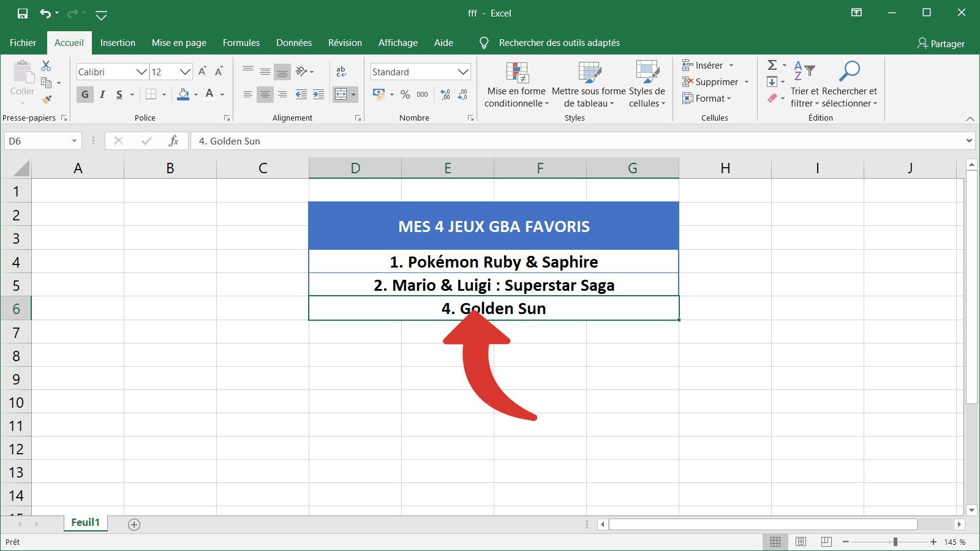Open the Standard number format dropdown

(462, 72)
